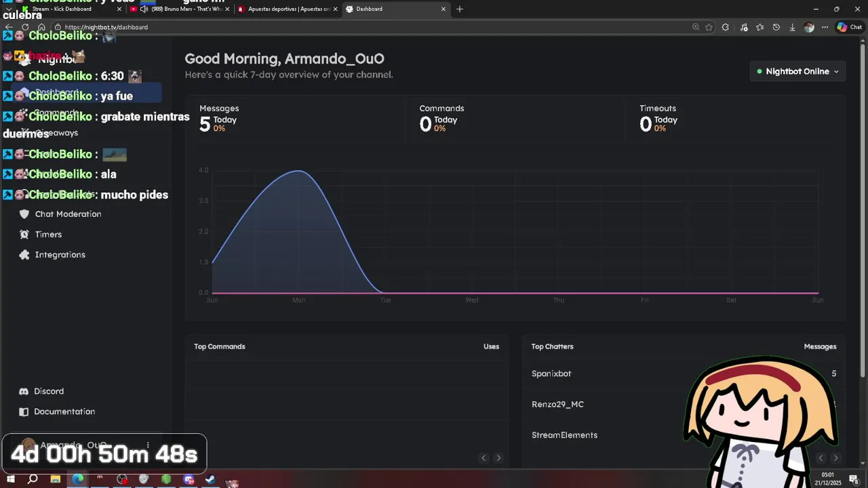The image size is (868, 488).
Task: Click the Messages column header in Top Chatters
Action: pos(820,346)
